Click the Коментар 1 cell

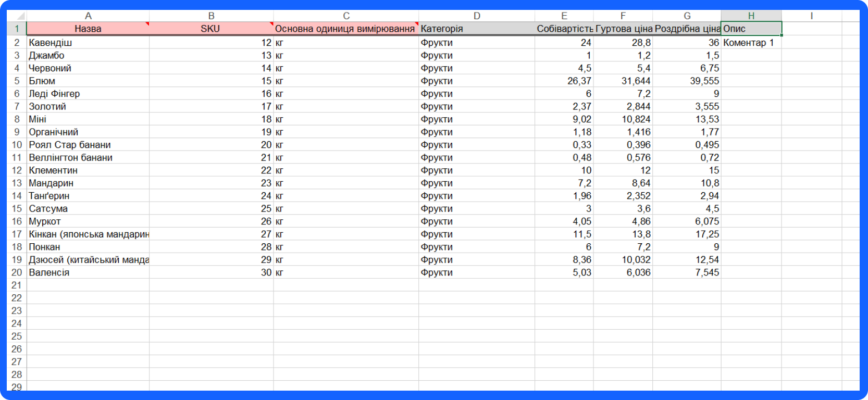[x=750, y=43]
